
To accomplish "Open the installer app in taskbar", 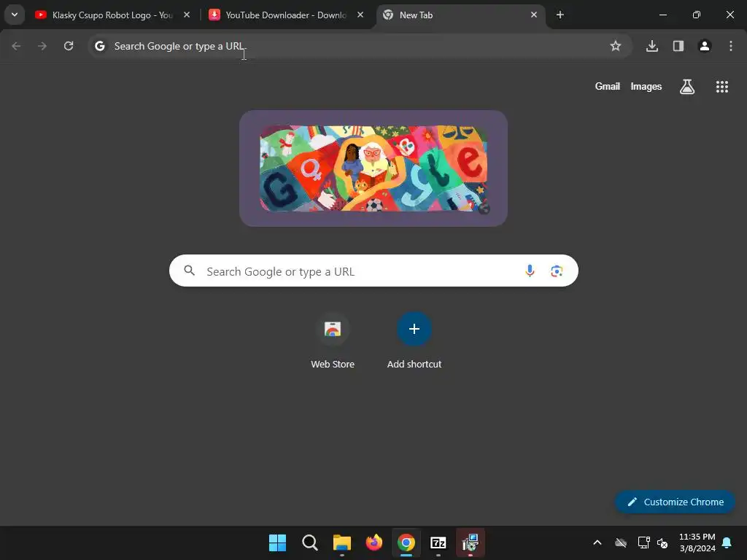I will 471,542.
